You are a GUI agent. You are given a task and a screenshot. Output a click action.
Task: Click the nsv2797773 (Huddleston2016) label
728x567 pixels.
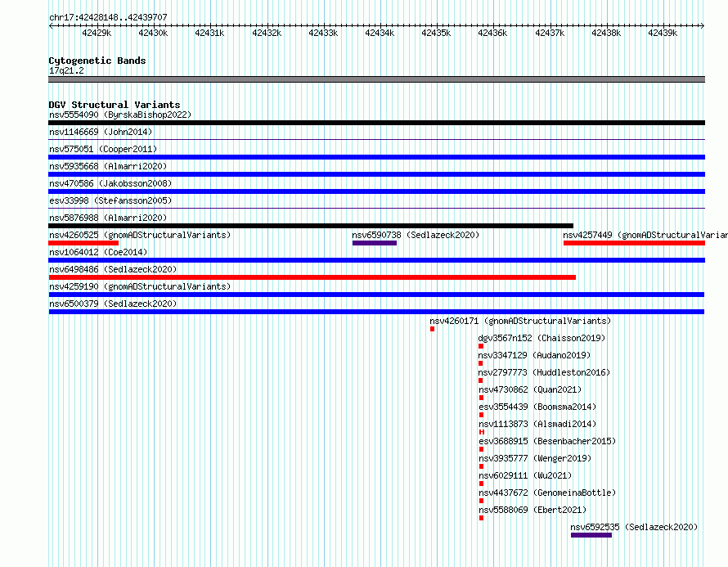coord(544,372)
